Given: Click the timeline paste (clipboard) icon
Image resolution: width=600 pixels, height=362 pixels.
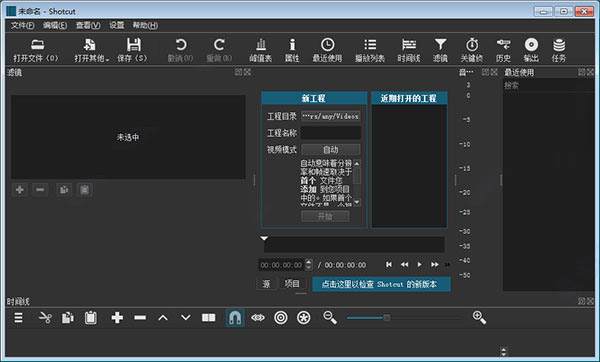Looking at the screenshot, I should (91, 318).
